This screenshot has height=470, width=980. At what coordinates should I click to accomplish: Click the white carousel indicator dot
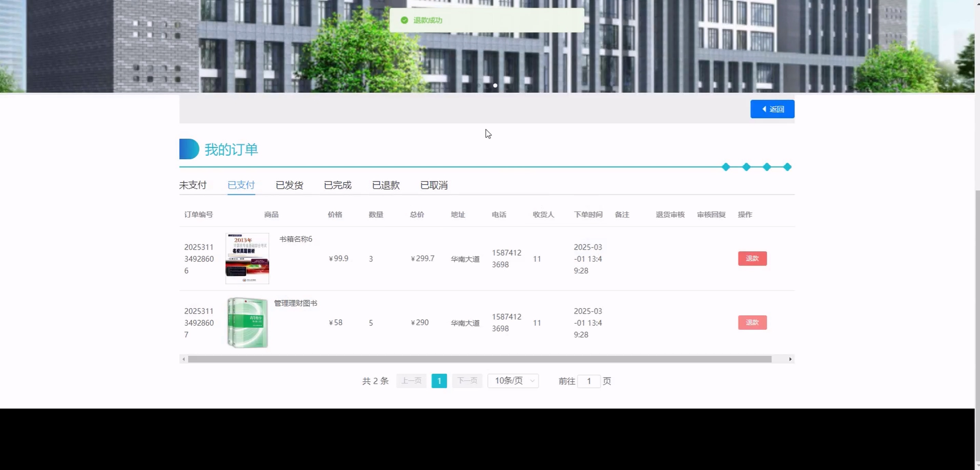tap(495, 85)
